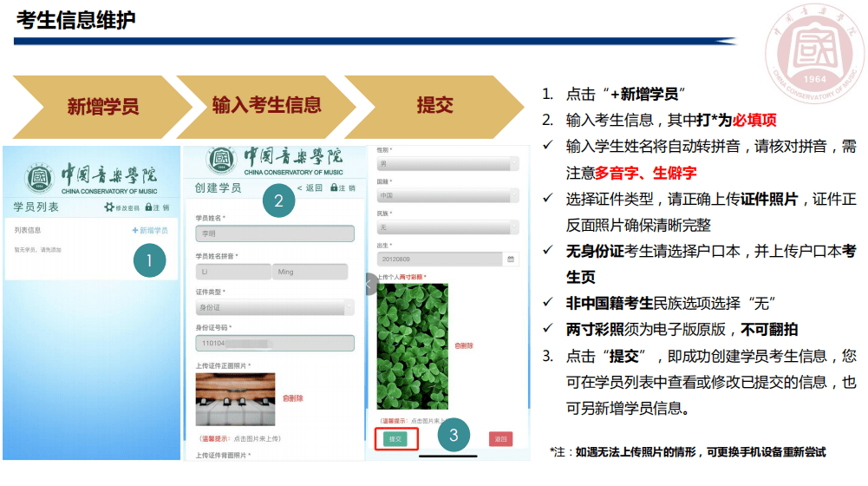Tap the gray side back-arrow beside clover photo
This screenshot has height=486, width=868.
(x=369, y=285)
